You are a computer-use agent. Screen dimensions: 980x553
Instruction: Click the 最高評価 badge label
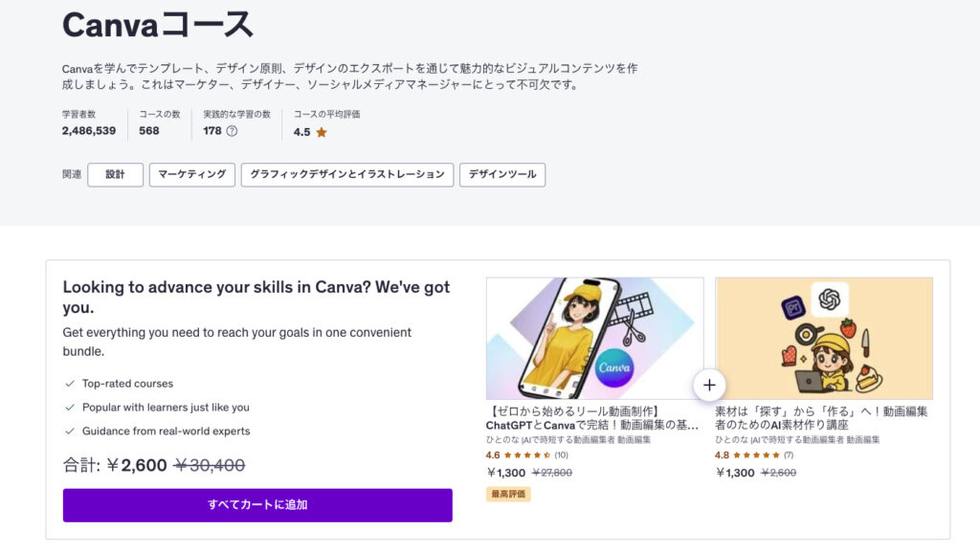(x=508, y=495)
